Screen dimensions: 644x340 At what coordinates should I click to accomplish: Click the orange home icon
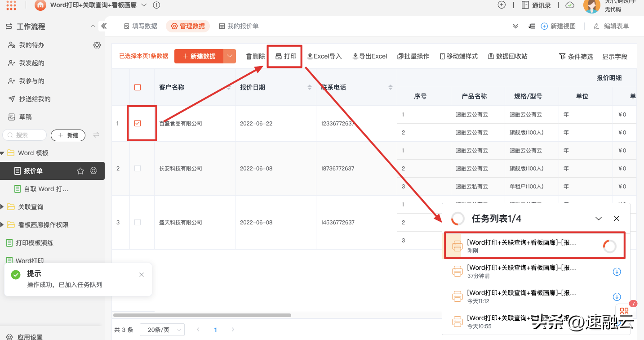pyautogui.click(x=40, y=5)
